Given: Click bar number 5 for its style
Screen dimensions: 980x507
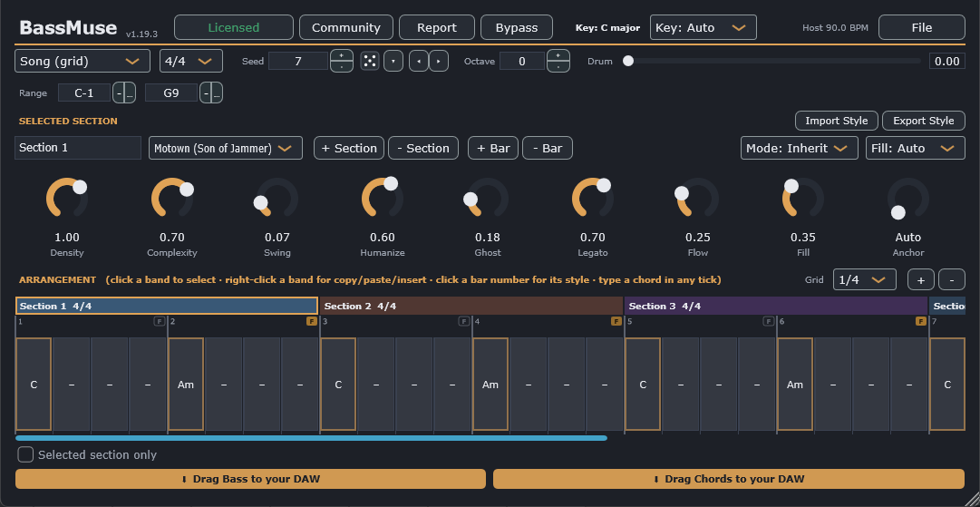Looking at the screenshot, I should (x=629, y=321).
